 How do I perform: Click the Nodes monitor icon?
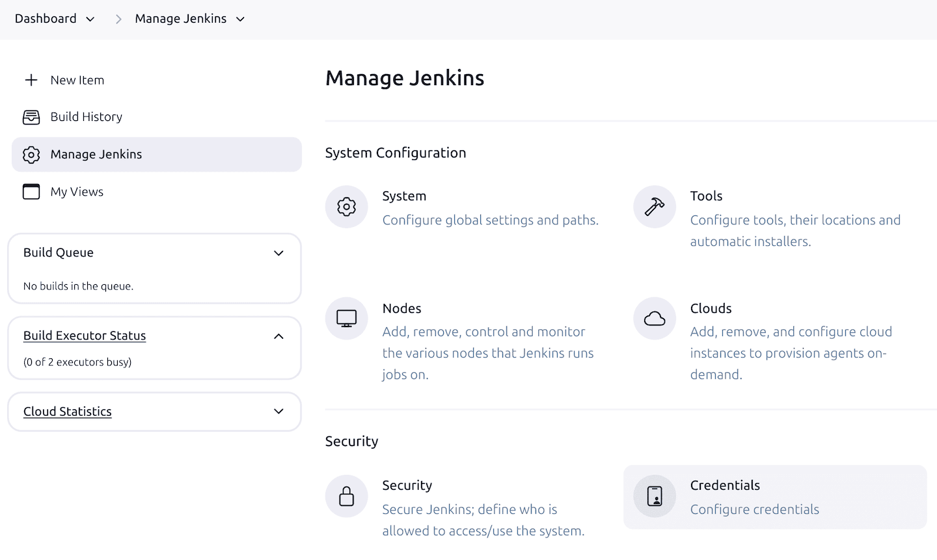pyautogui.click(x=346, y=319)
